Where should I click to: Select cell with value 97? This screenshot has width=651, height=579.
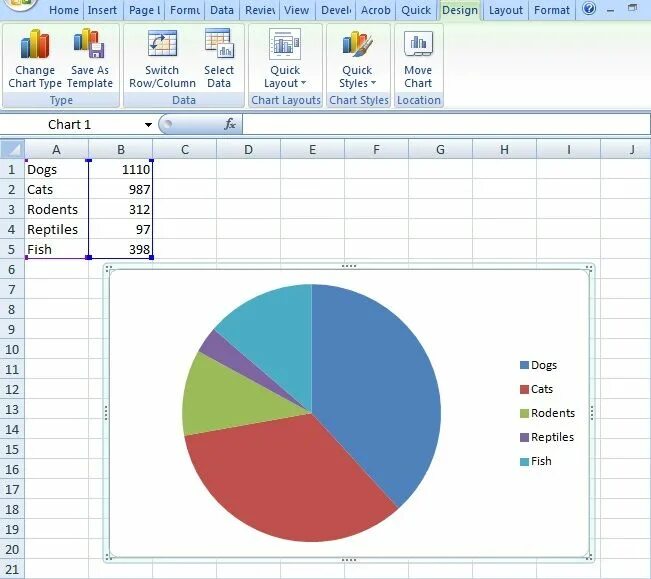[121, 229]
